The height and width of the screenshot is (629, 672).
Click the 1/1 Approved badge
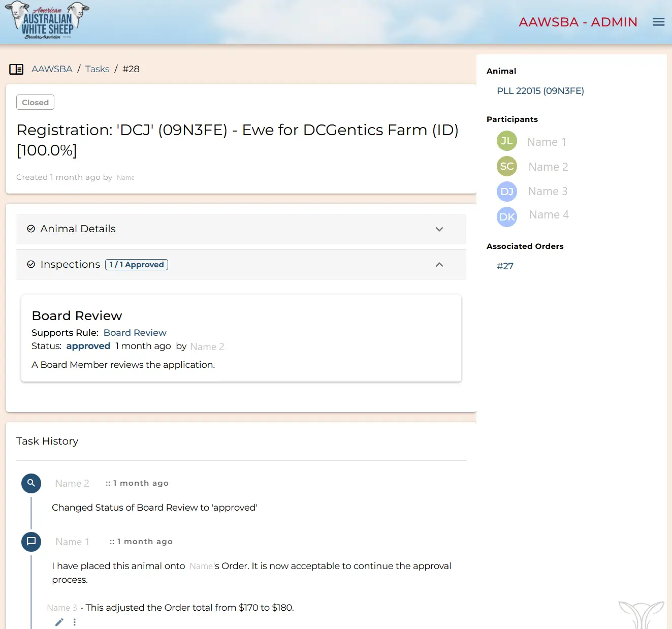(137, 265)
